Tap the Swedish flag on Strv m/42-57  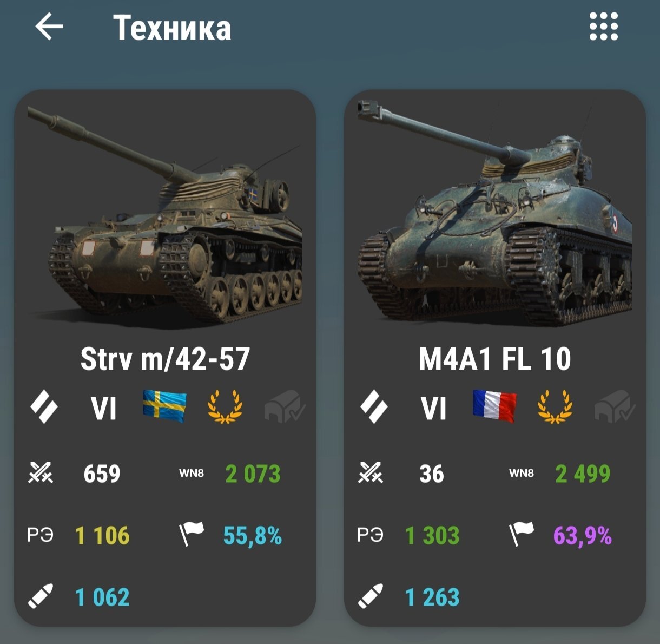tap(164, 406)
